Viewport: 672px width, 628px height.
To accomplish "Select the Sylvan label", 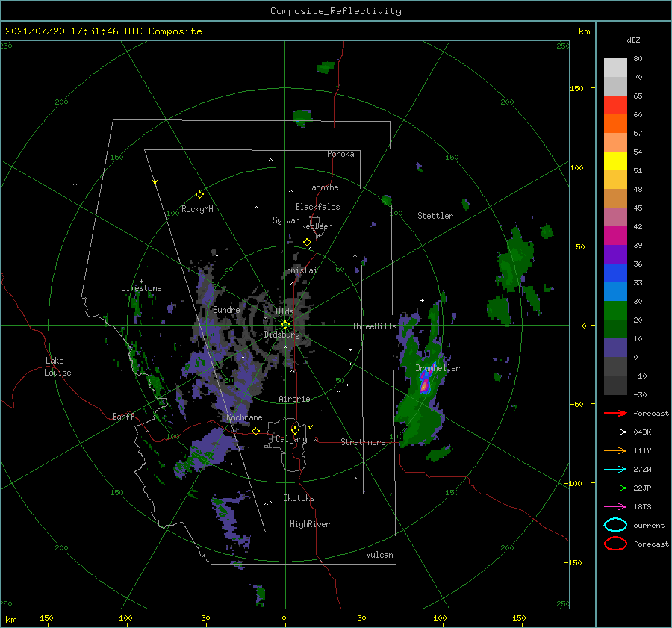I will click(x=286, y=220).
